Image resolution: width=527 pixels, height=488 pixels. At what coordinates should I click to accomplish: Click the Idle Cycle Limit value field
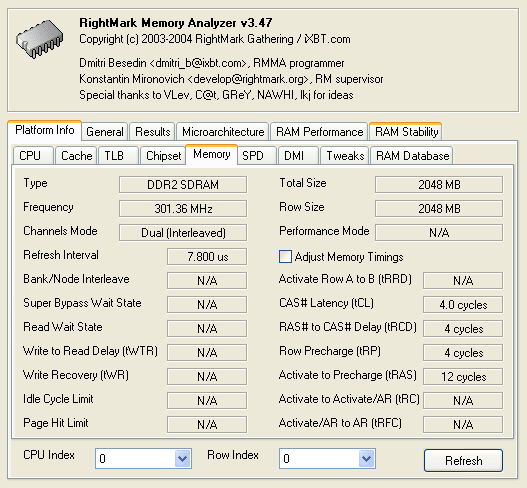(x=207, y=401)
